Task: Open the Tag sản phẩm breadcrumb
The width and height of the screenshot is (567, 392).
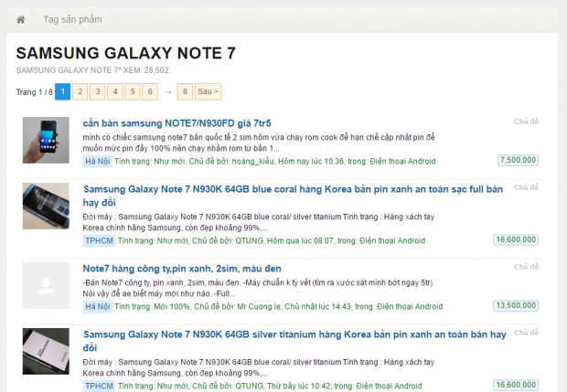Action: tap(72, 19)
